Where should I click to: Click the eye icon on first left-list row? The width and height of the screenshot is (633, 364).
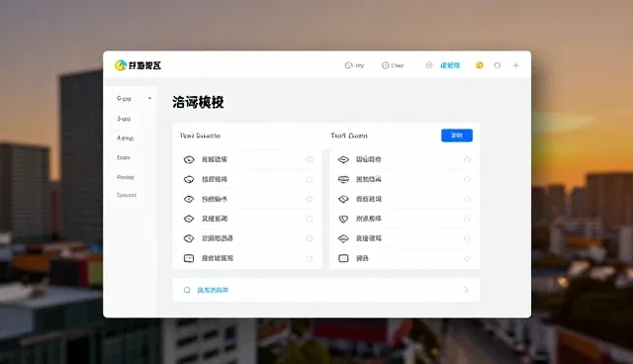[x=189, y=160]
